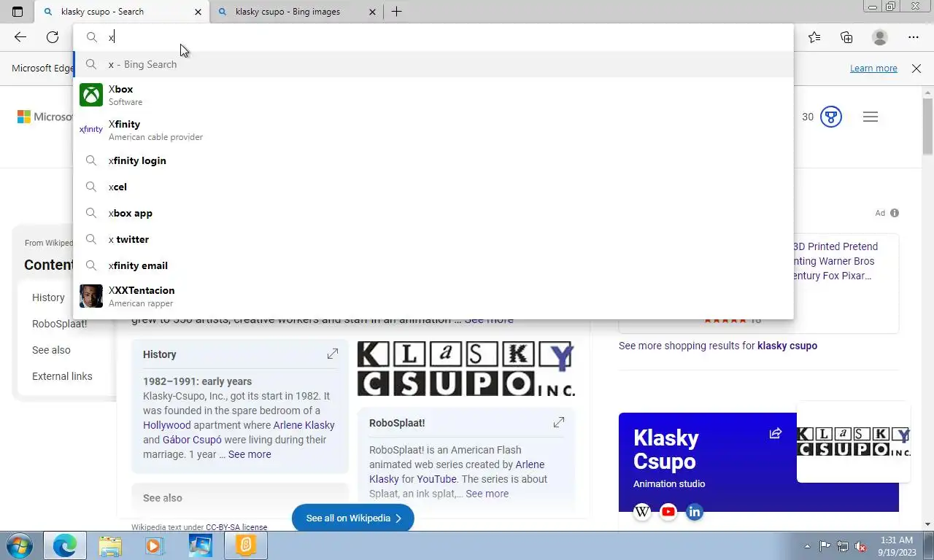Select the 'x twitter' suggestion
This screenshot has width=934, height=560.
click(x=433, y=239)
